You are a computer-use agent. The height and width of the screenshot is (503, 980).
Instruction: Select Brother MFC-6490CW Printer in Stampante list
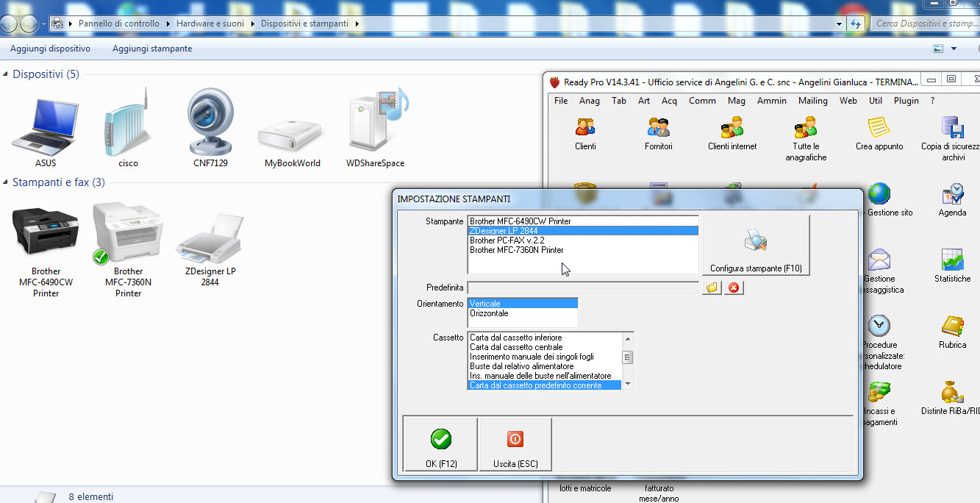pyautogui.click(x=583, y=221)
